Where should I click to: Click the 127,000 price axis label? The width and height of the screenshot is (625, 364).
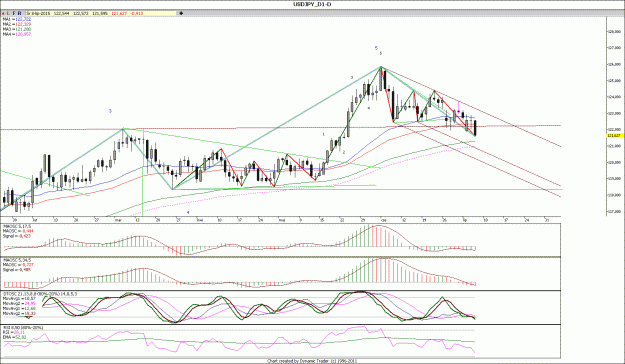(614, 48)
